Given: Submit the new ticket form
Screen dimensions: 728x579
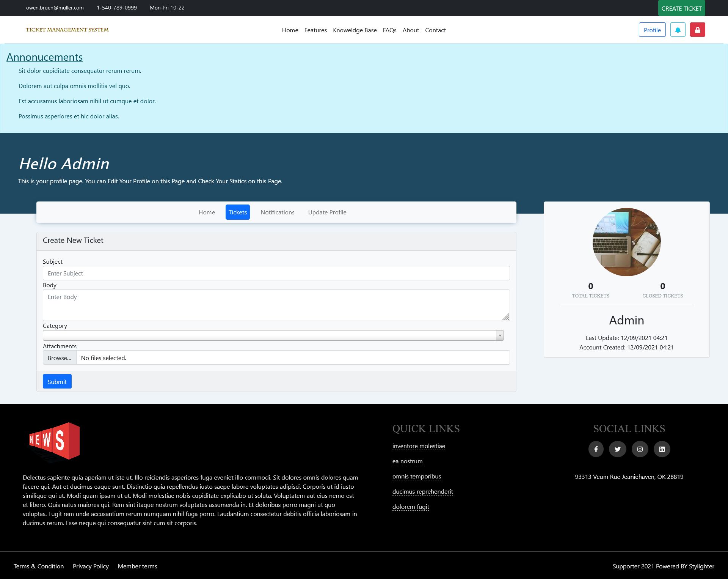Looking at the screenshot, I should point(57,382).
